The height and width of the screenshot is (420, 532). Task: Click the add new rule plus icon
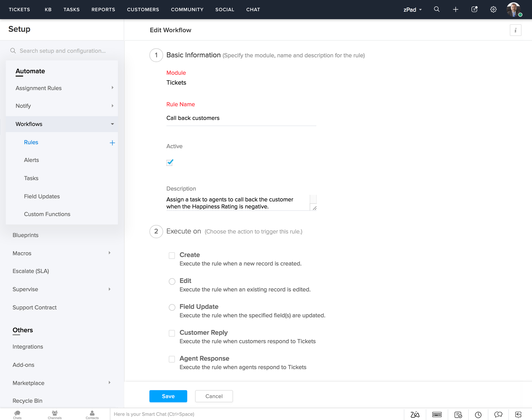pyautogui.click(x=112, y=142)
